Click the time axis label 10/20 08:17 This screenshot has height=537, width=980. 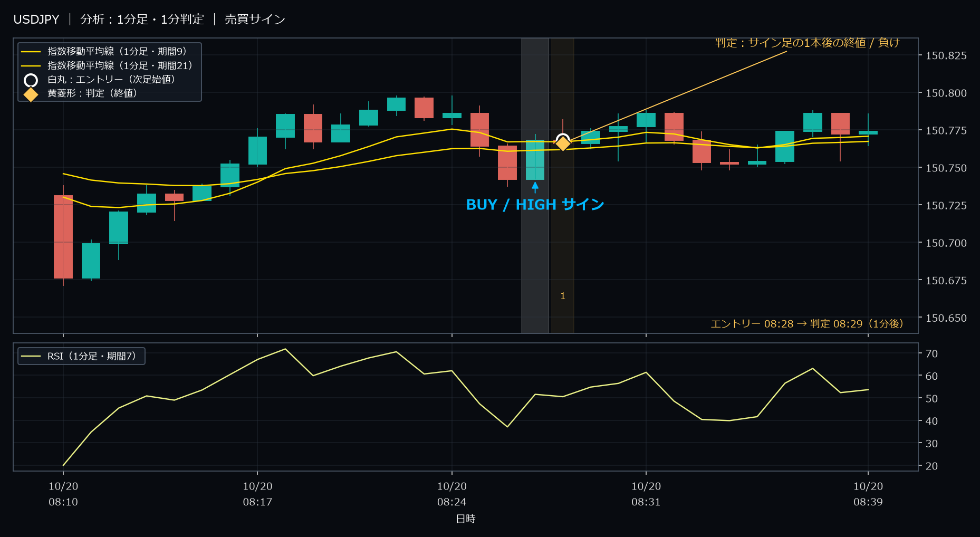click(257, 494)
